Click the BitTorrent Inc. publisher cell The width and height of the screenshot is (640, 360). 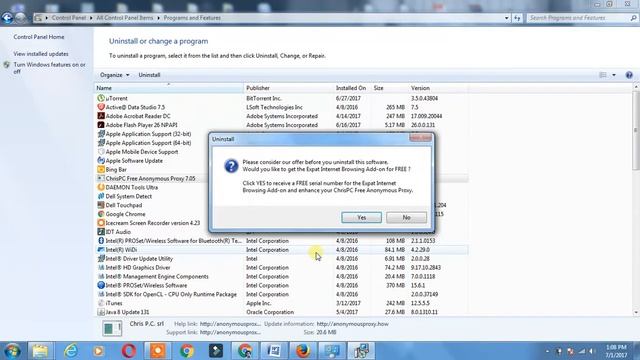pos(264,98)
